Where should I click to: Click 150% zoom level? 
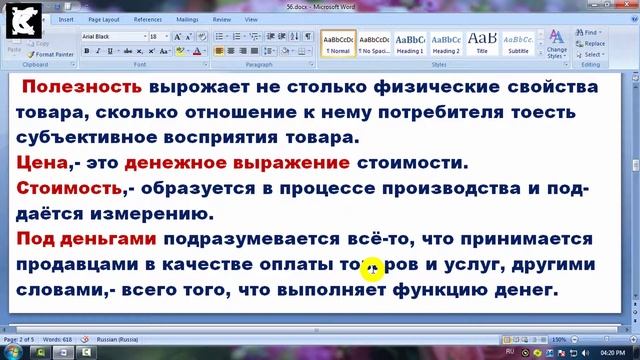point(559,339)
